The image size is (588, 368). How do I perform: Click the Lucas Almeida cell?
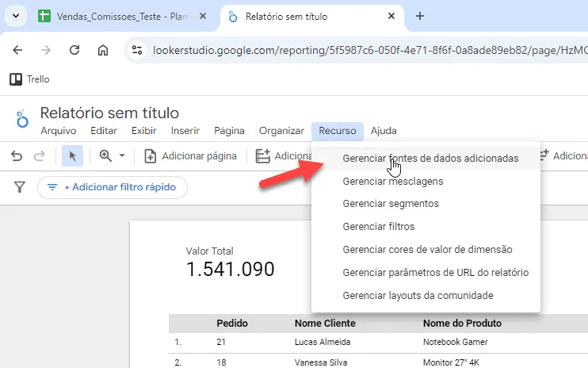pos(323,342)
